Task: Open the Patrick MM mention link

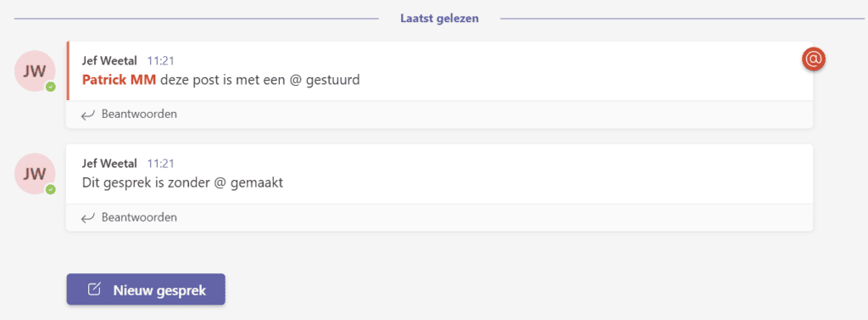Action: (x=119, y=80)
